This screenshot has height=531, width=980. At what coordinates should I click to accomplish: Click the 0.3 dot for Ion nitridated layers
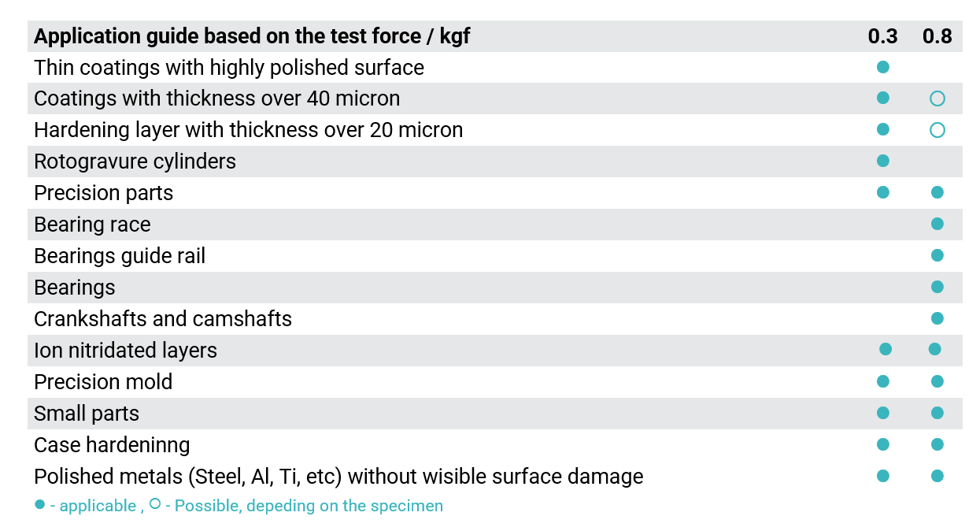coord(886,349)
